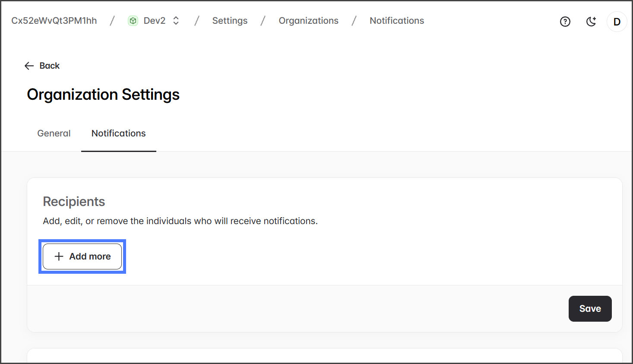Viewport: 633px width, 364px height.
Task: Open the help question mark icon
Action: click(x=565, y=22)
